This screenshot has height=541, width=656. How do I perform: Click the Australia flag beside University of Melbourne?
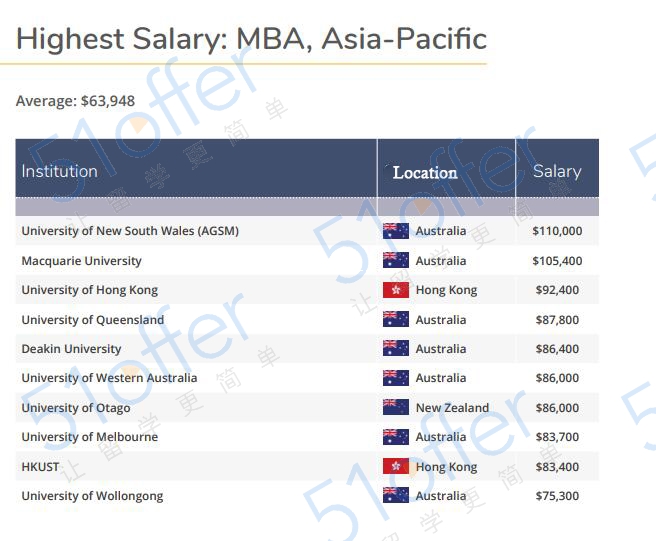(x=396, y=437)
